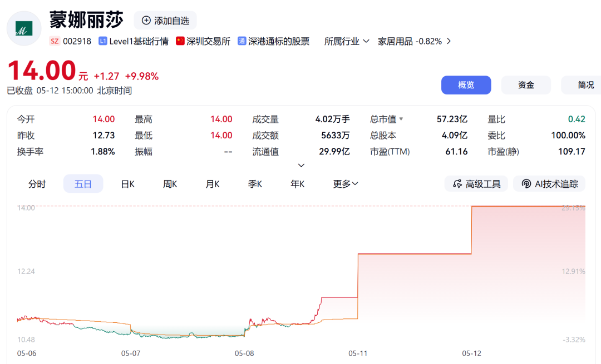Image resolution: width=601 pixels, height=364 pixels.
Task: Click 市盈(TTM) value 61.16
Action: click(x=456, y=152)
